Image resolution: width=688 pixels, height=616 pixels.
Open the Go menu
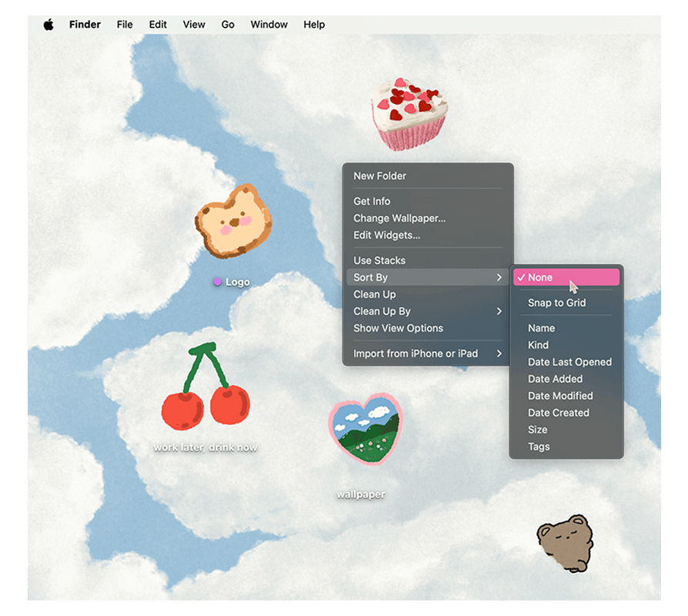[x=228, y=25]
